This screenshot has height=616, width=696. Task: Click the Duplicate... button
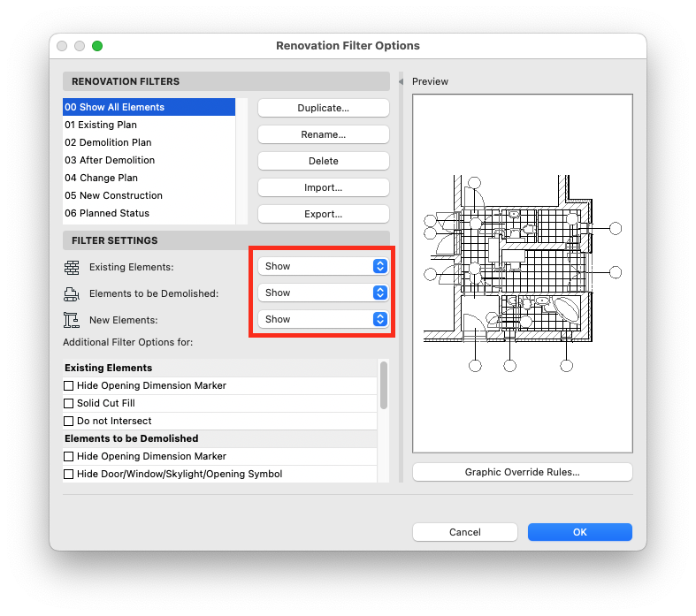click(x=323, y=108)
